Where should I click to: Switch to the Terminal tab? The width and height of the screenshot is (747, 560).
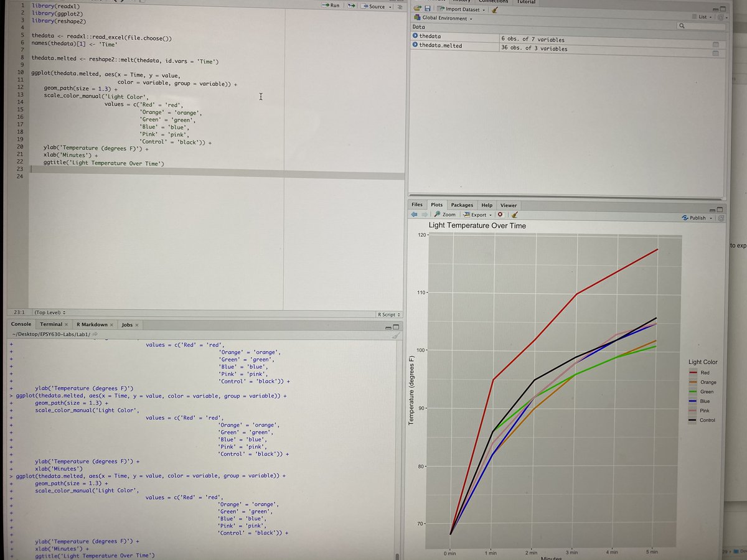coord(51,324)
